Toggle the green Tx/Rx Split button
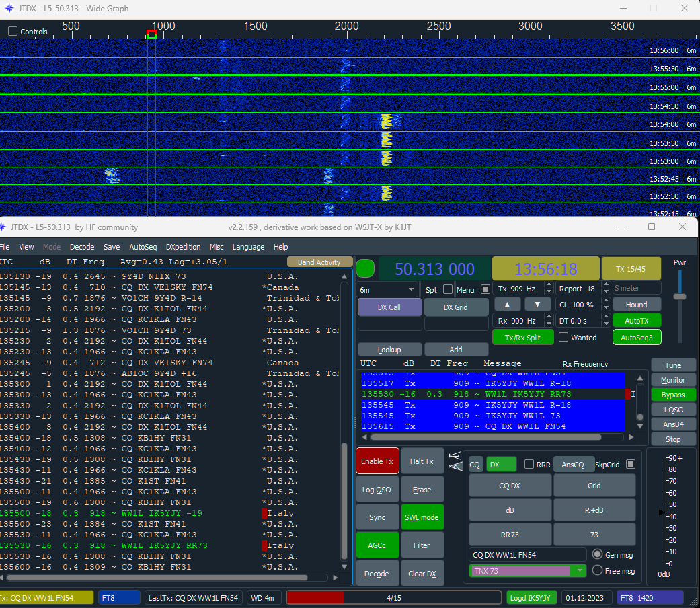The width and height of the screenshot is (700, 608). coord(522,337)
